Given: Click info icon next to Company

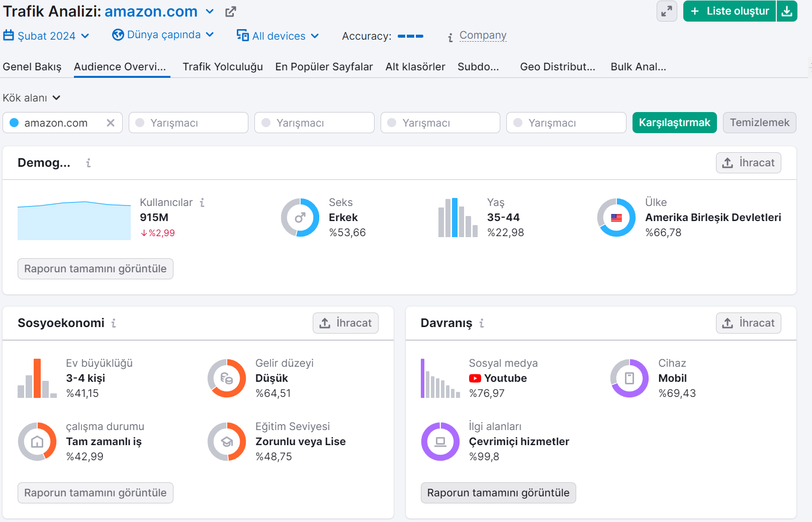Looking at the screenshot, I should (x=450, y=37).
